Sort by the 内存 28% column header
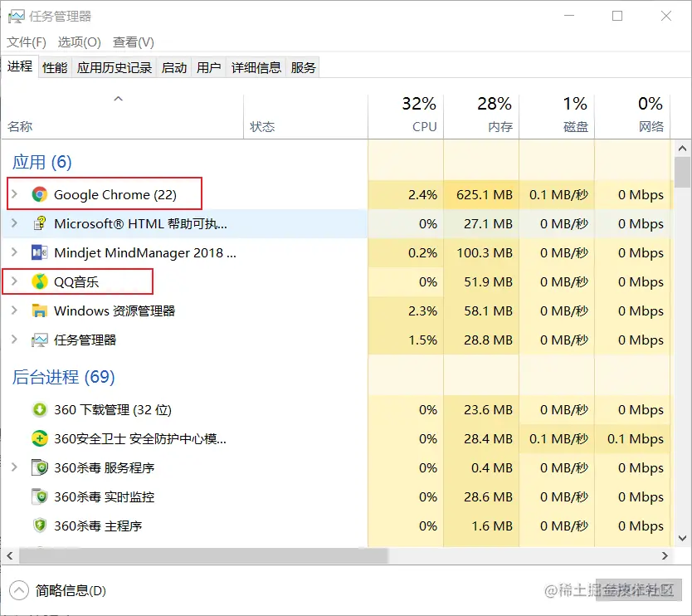Viewport: 692px width, 616px height. tap(481, 116)
